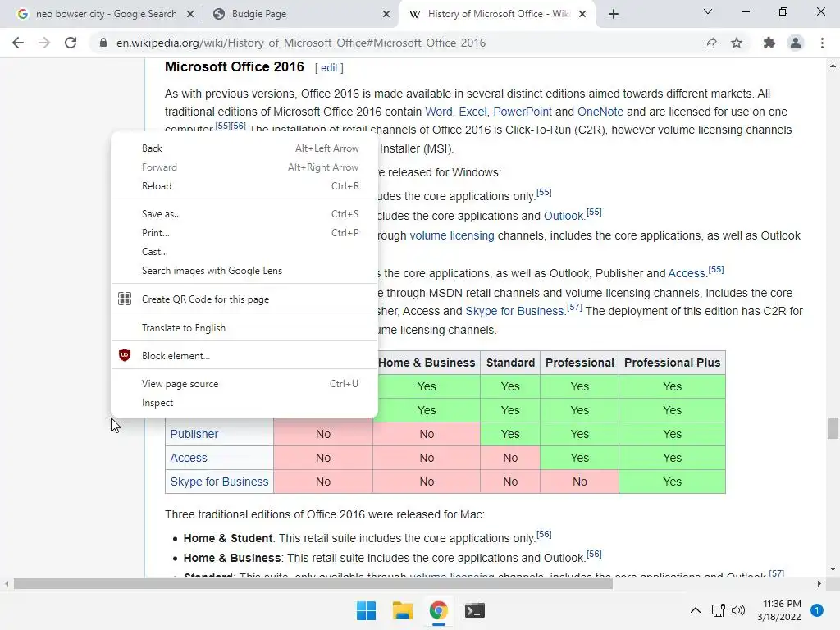Open Chrome three-dot menu
The image size is (840, 630).
(822, 43)
